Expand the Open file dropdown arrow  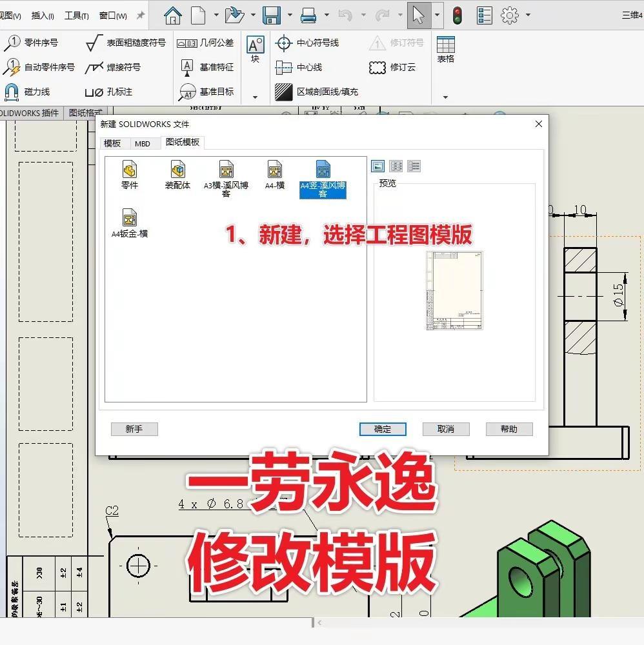point(253,15)
